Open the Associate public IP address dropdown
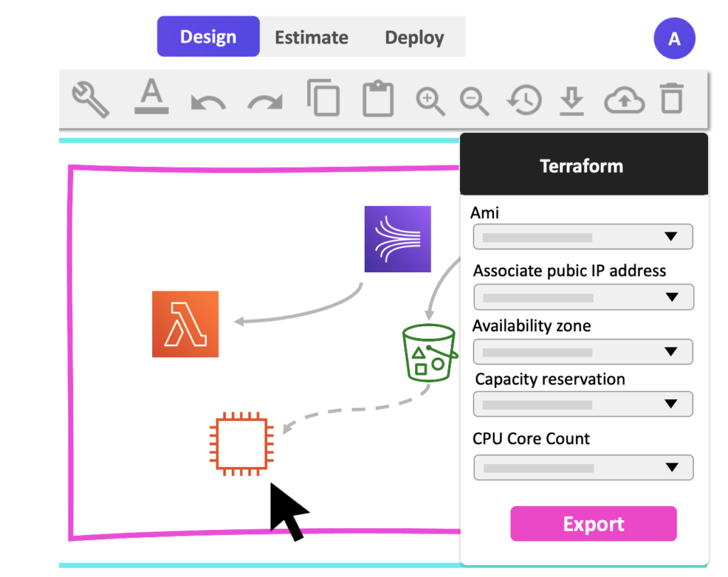The image size is (728, 577). point(584,297)
